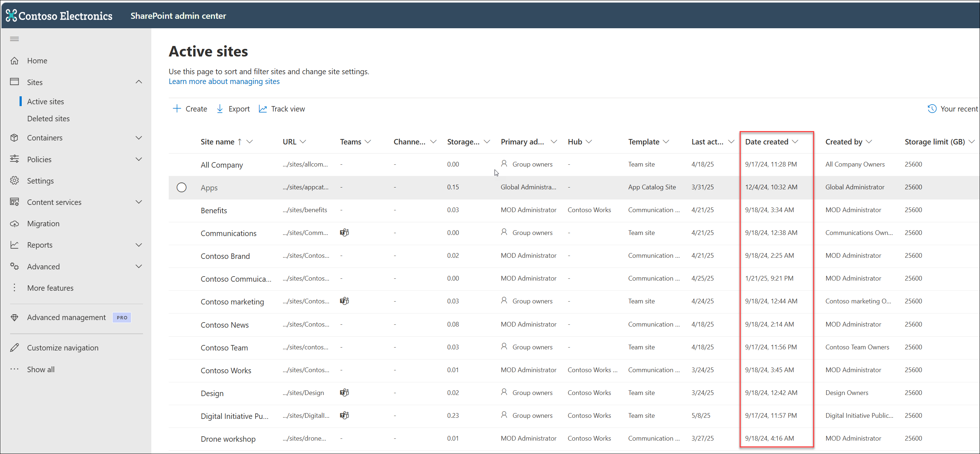Click the Settings gear icon
980x454 pixels.
(x=14, y=180)
